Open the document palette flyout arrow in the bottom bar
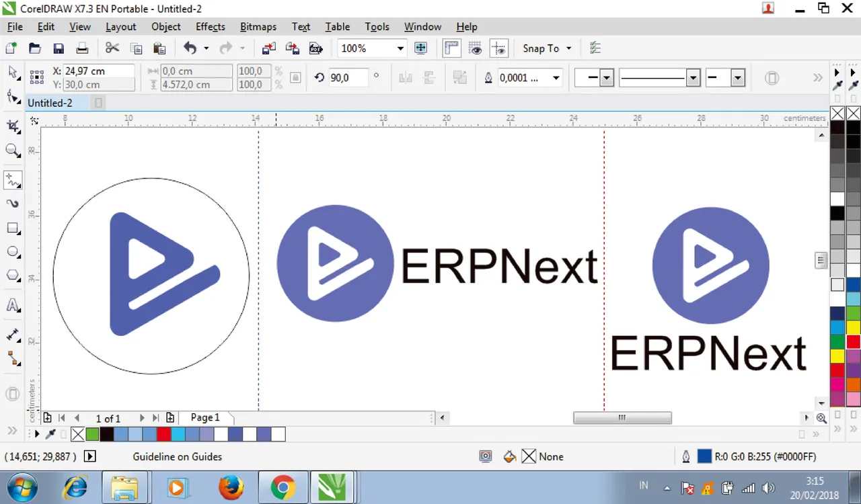Viewport: 861px width, 504px height. point(37,434)
